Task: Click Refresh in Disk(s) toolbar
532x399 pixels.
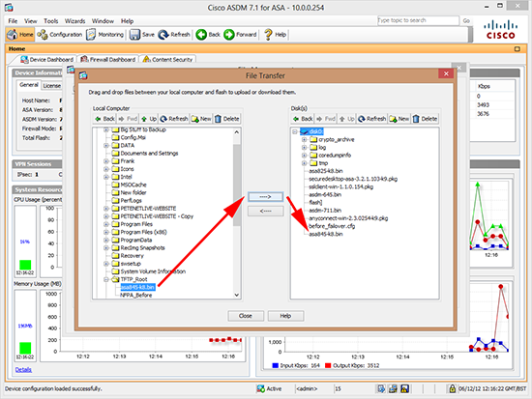Action: click(371, 119)
